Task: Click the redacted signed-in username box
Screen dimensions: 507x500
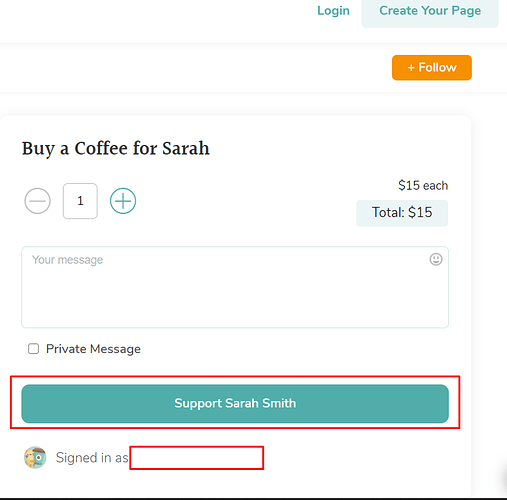Action: (x=197, y=458)
